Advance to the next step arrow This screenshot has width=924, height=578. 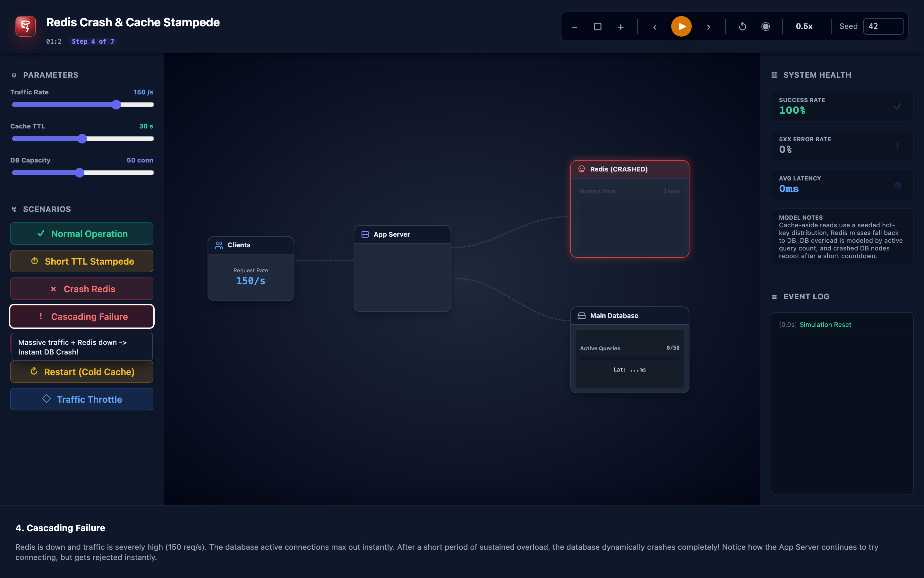point(708,27)
